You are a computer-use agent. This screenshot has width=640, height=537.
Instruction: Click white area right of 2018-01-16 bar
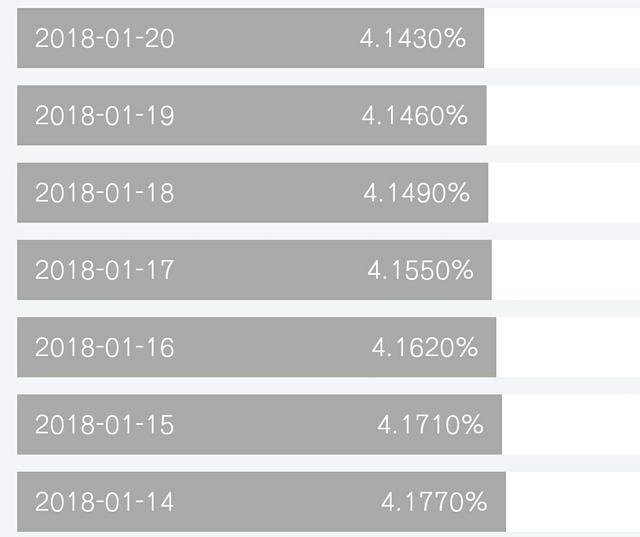568,348
